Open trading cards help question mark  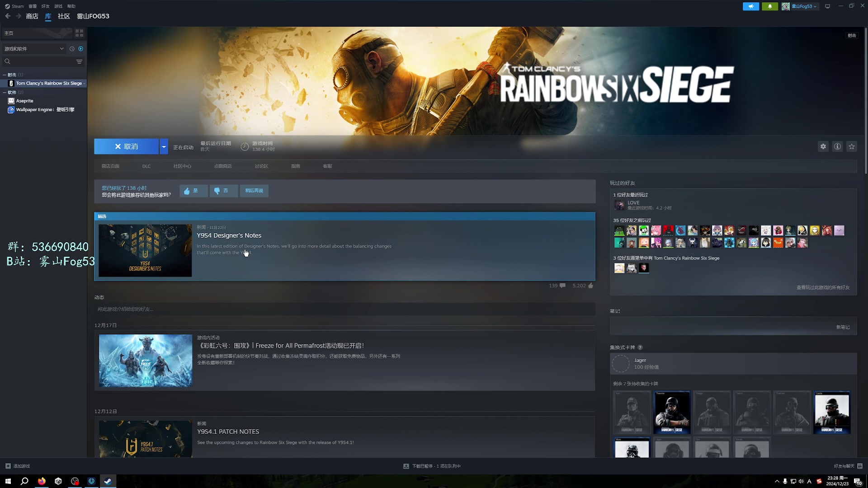click(640, 348)
